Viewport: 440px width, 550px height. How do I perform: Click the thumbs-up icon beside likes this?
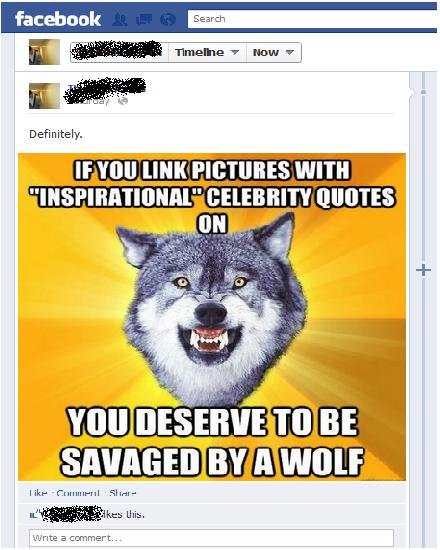pos(33,515)
